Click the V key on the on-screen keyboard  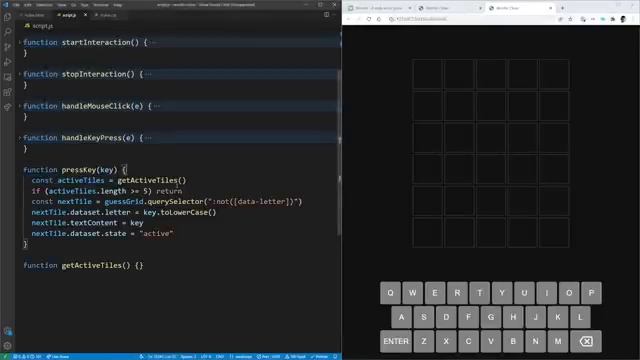tap(491, 341)
